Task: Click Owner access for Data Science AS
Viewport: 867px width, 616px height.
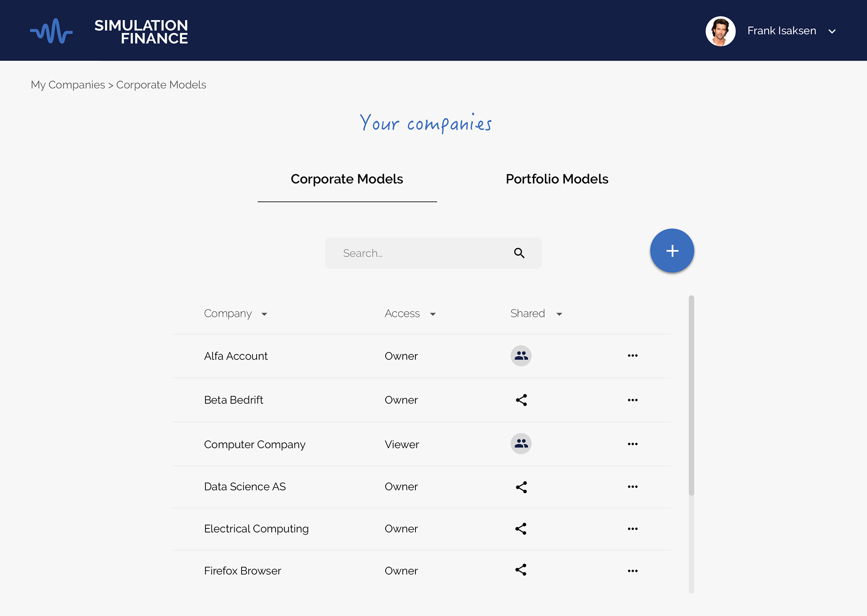Action: 401,486
